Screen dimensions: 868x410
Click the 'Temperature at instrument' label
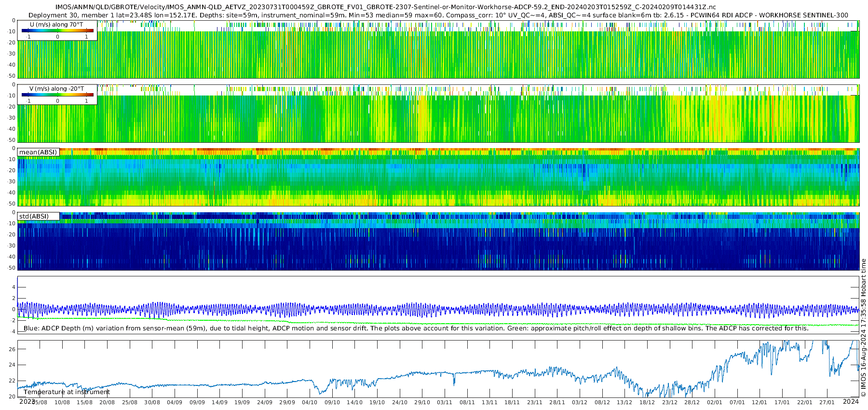click(x=67, y=392)
